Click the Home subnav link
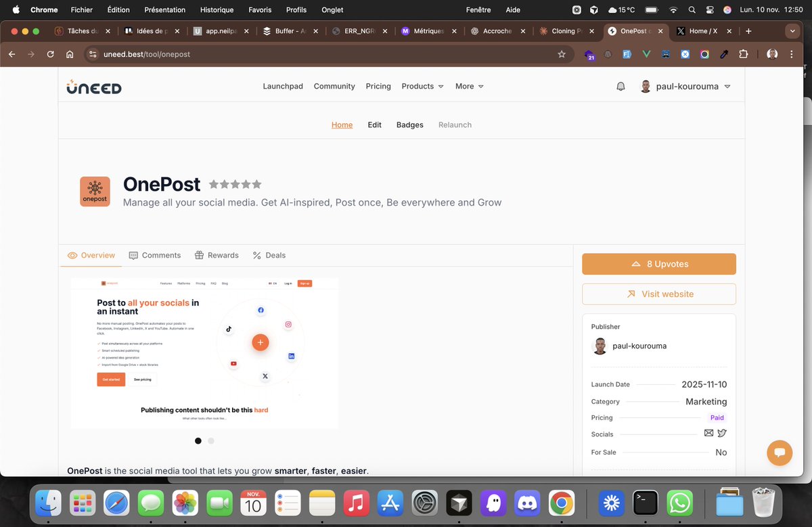The width and height of the screenshot is (812, 527). (342, 125)
